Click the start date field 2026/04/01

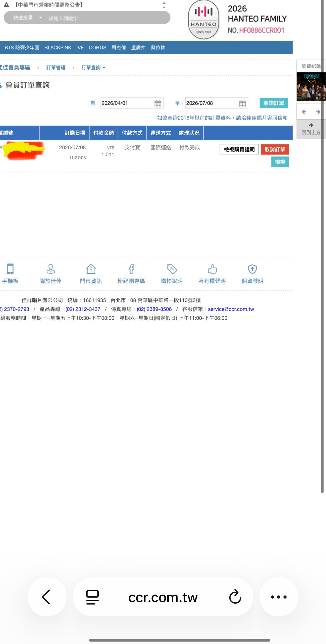(132, 103)
